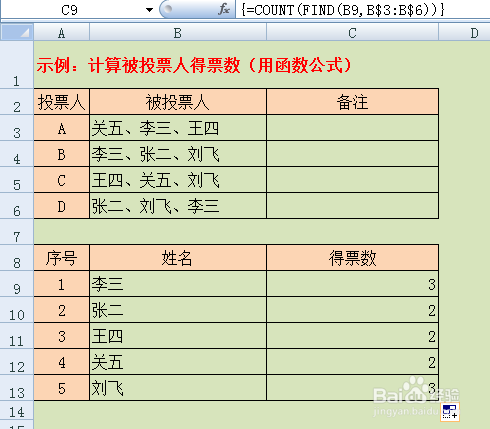Click cell 李三、张二、刘飞
The width and height of the screenshot is (490, 429).
click(178, 154)
